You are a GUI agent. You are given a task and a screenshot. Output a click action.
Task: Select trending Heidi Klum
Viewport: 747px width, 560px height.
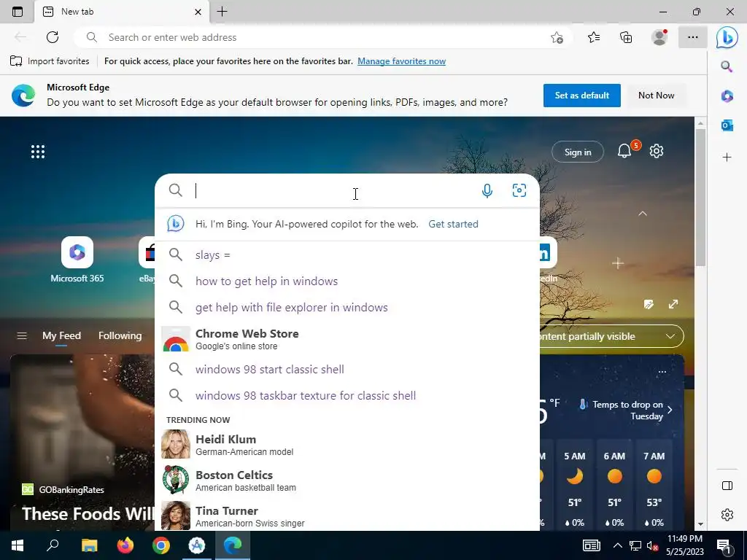pos(347,444)
